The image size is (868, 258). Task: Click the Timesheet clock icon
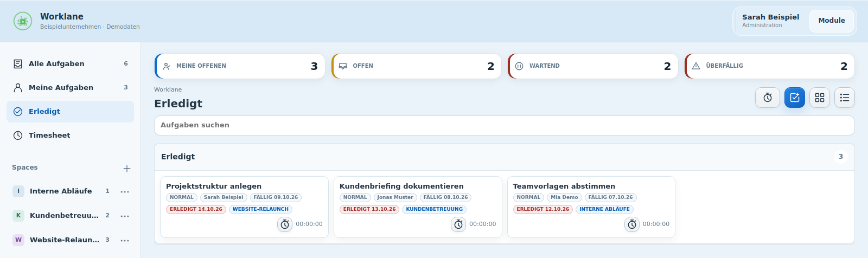[x=18, y=136]
